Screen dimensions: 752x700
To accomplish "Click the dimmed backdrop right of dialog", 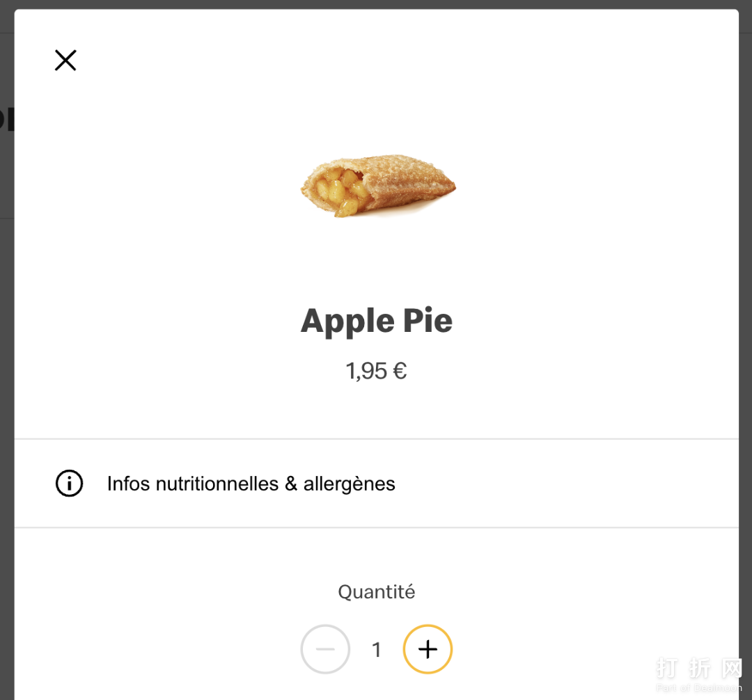I will coord(745,348).
